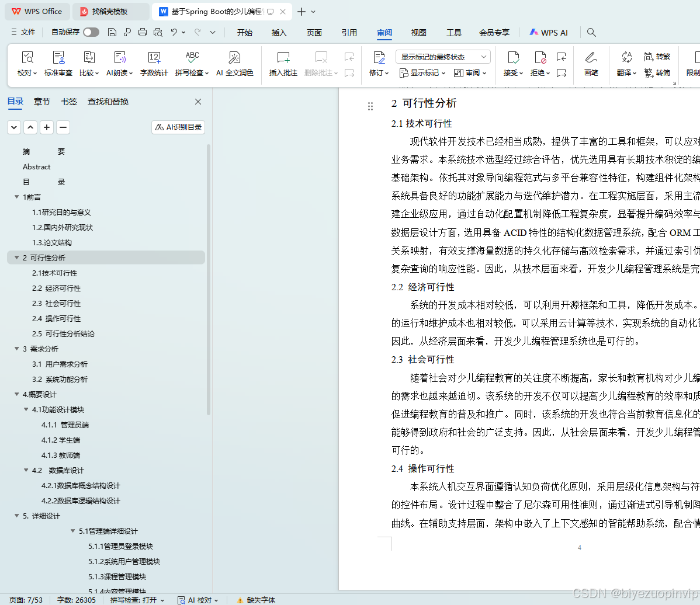Activate the 画笔 ink pen tool
Viewport: 700px width, 605px height.
tap(591, 63)
